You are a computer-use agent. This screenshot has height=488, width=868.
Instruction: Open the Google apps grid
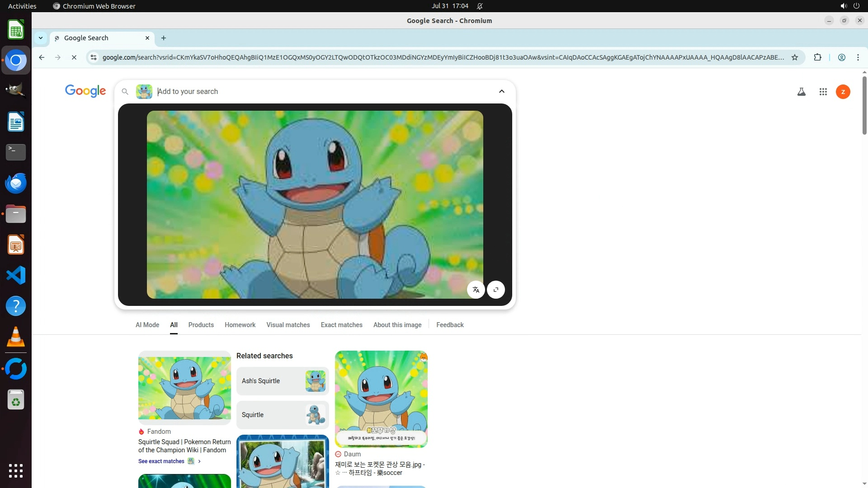823,92
